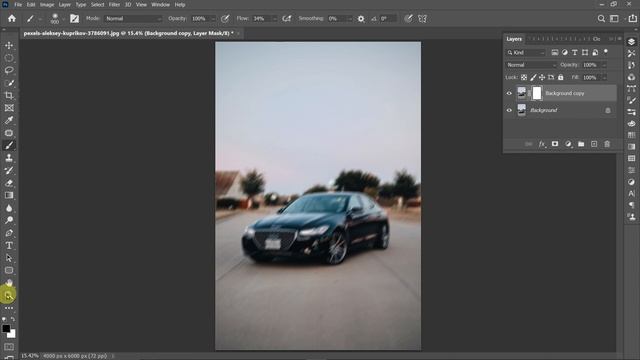Open the Window menu

click(x=160, y=4)
